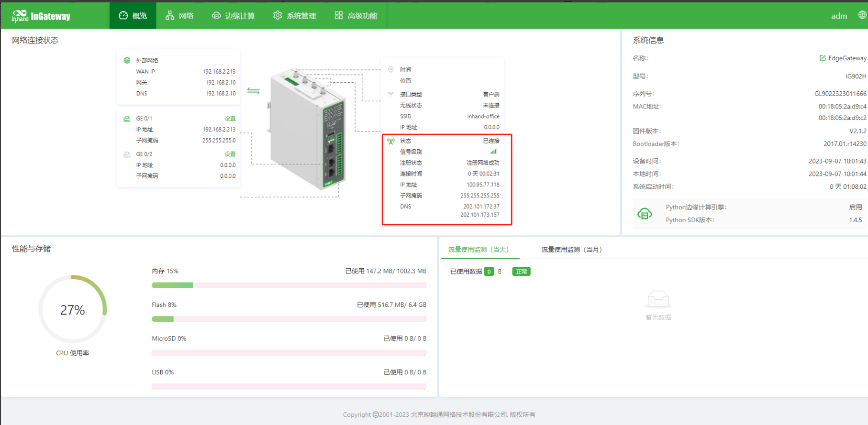Click the Python edge computing cloud icon
The height and width of the screenshot is (425, 868).
click(645, 214)
